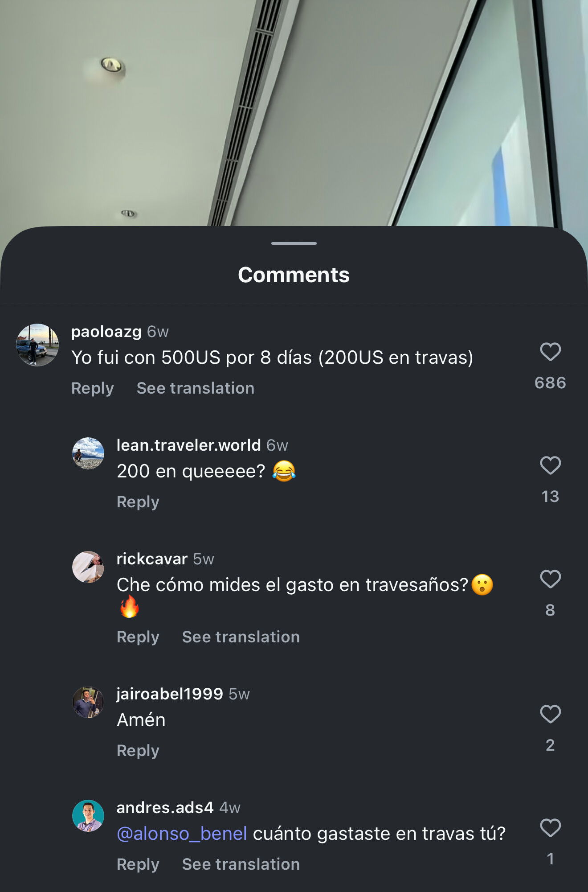Screen dimensions: 588x892
Task: Like jairoabel1999's Amén comment
Action: pos(550,714)
